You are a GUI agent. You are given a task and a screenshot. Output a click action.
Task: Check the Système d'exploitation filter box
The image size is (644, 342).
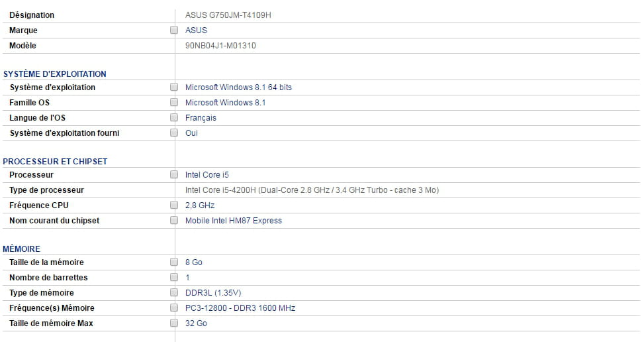pos(174,87)
